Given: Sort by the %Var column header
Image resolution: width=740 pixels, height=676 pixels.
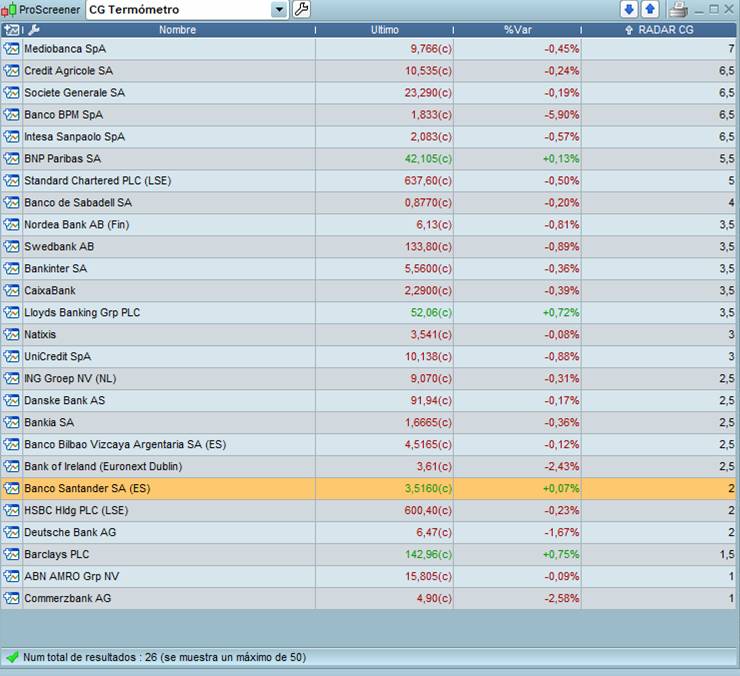Looking at the screenshot, I should click(x=517, y=30).
